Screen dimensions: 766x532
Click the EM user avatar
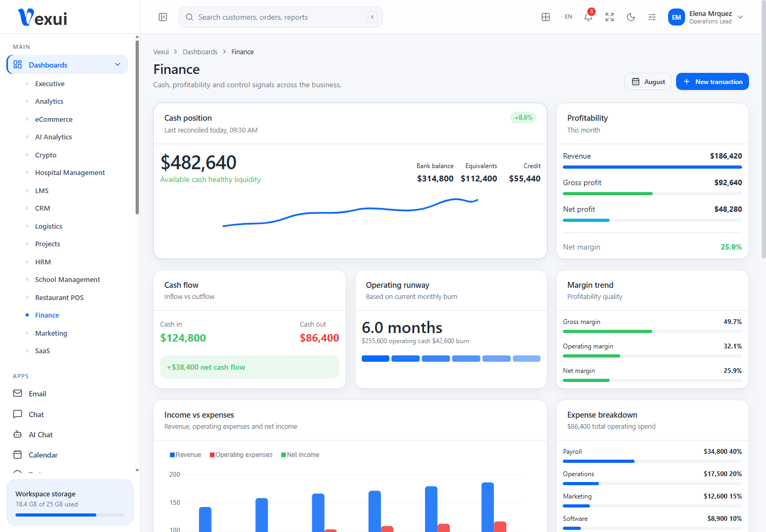coord(677,17)
